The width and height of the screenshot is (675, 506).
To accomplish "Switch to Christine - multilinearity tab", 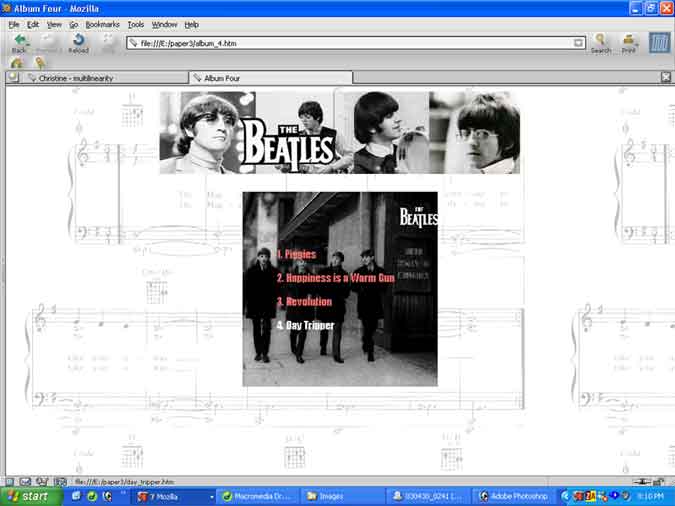I will click(105, 78).
